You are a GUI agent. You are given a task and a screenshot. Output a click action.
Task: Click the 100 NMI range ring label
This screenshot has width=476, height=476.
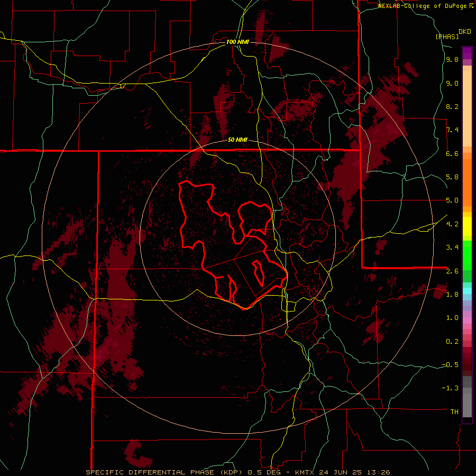coord(237,42)
